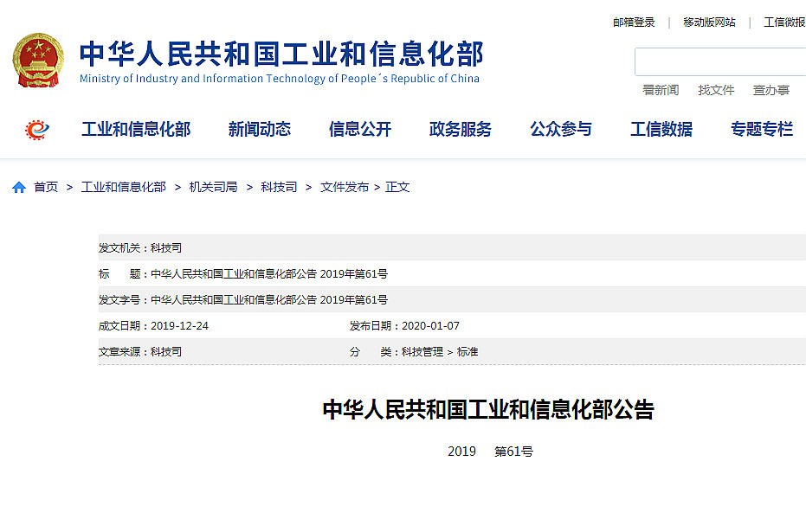Switch to the 查办事 search tab
Viewport: 806px width, 532px height.
771,90
